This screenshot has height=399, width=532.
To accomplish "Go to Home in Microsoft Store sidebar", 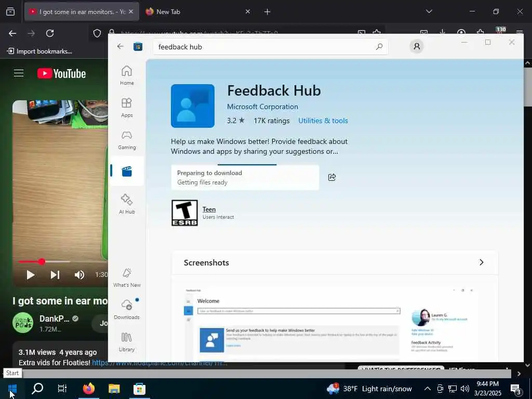I will pyautogui.click(x=127, y=75).
